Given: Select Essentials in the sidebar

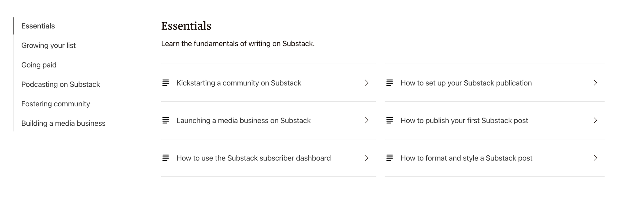Looking at the screenshot, I should coord(38,26).
